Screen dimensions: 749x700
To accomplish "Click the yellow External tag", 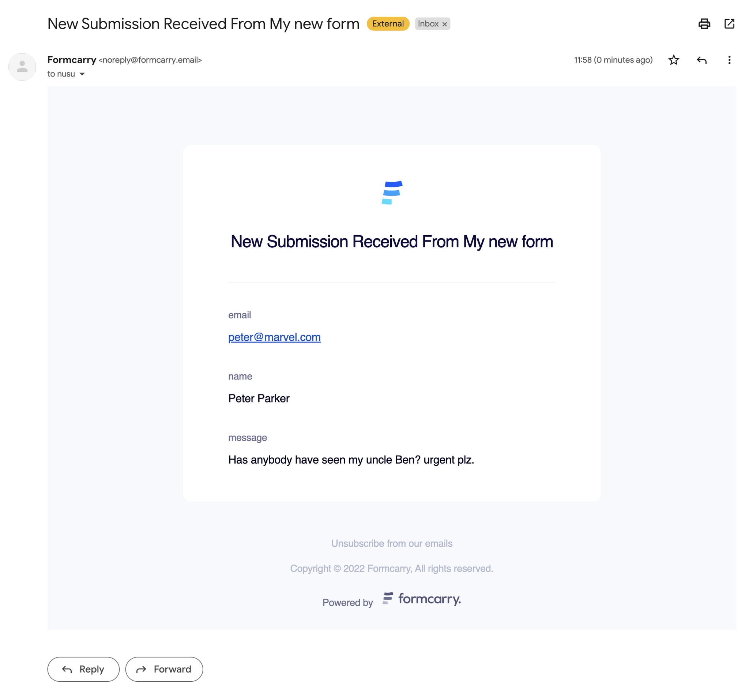I will pyautogui.click(x=388, y=24).
